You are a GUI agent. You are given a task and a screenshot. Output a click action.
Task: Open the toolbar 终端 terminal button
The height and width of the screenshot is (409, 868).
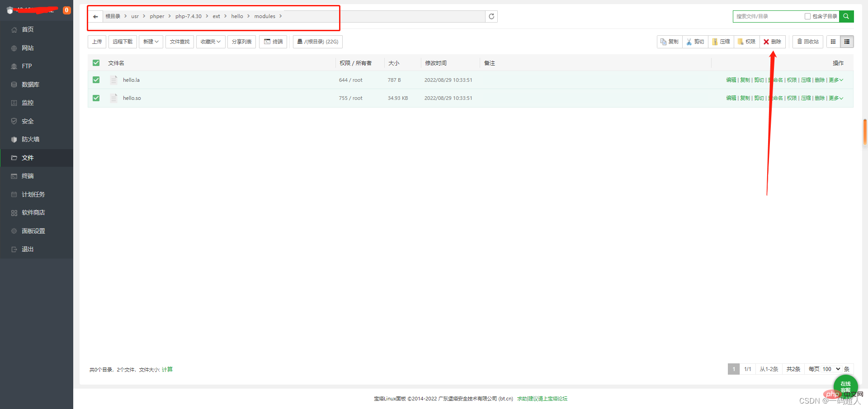(273, 42)
